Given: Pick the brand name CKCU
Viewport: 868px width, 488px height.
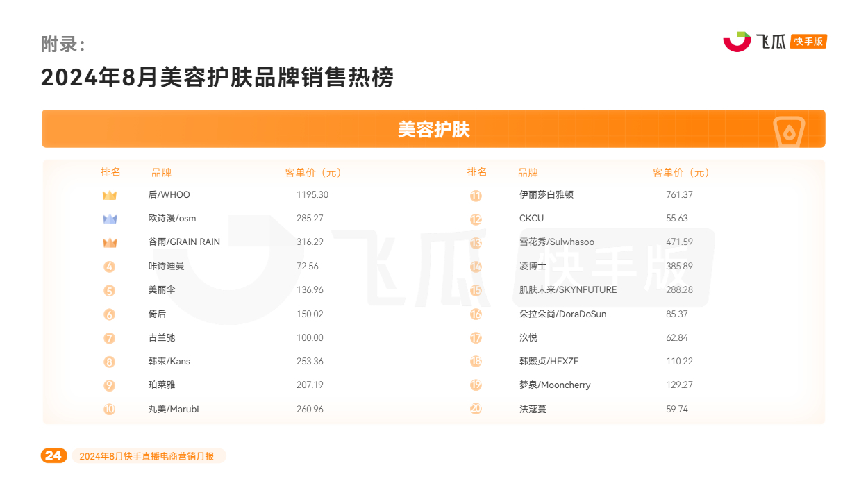Looking at the screenshot, I should point(532,218).
